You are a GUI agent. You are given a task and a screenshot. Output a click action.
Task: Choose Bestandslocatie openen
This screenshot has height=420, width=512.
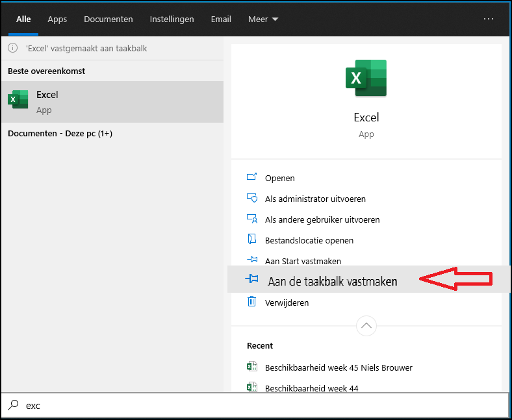(309, 241)
